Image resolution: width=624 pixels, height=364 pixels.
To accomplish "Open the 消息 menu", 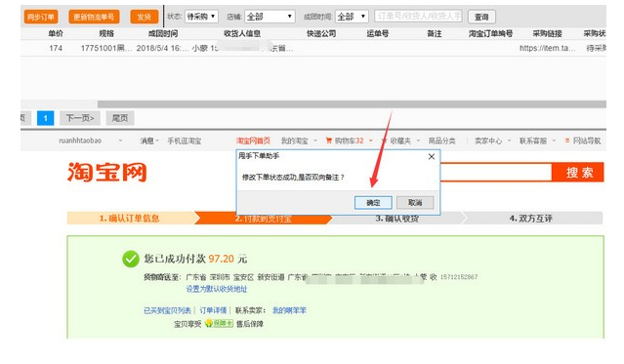I will (x=148, y=141).
